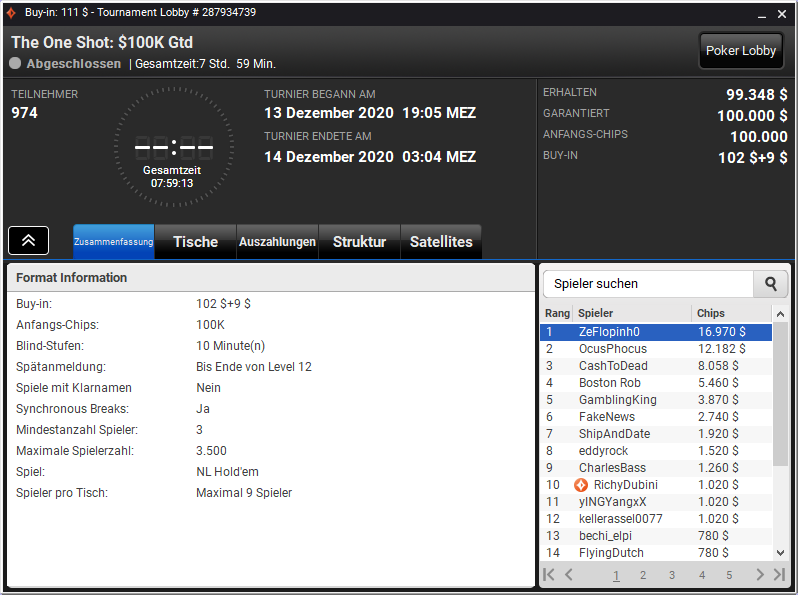Go to the previous player list page
The width and height of the screenshot is (798, 595).
[569, 575]
